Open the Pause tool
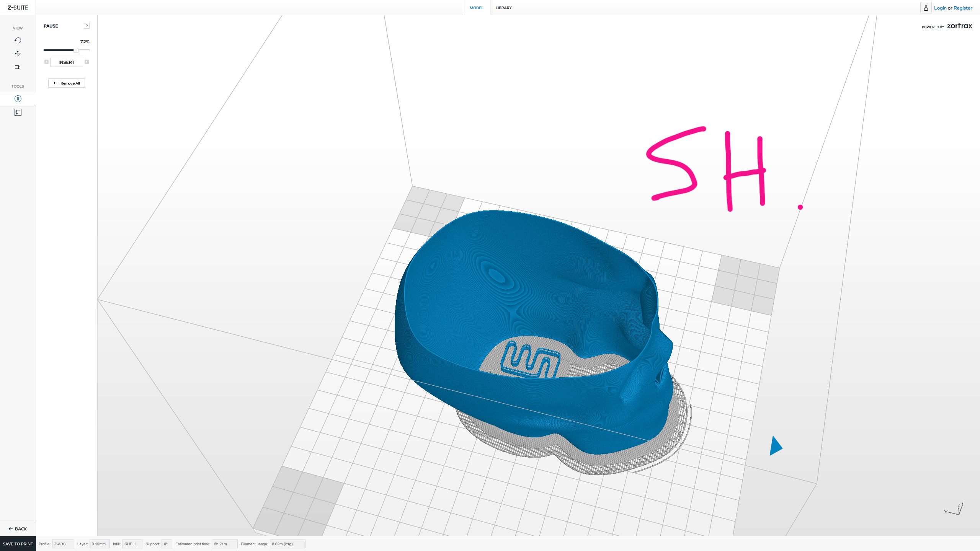Image resolution: width=980 pixels, height=551 pixels. (x=18, y=99)
